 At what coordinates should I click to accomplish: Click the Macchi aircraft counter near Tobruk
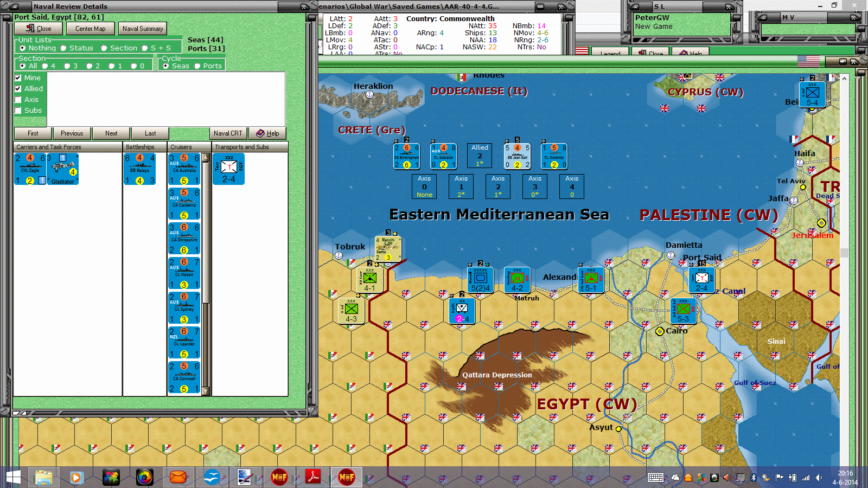388,249
